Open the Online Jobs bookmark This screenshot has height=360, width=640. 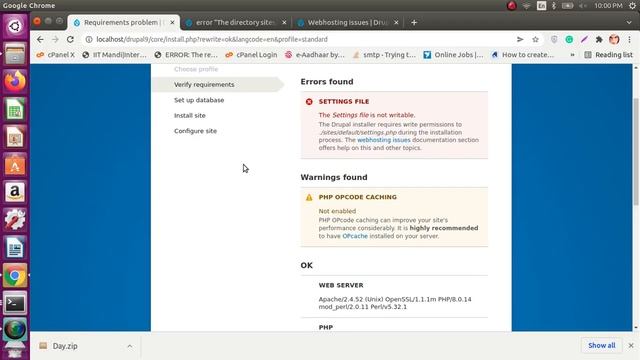tap(453, 55)
